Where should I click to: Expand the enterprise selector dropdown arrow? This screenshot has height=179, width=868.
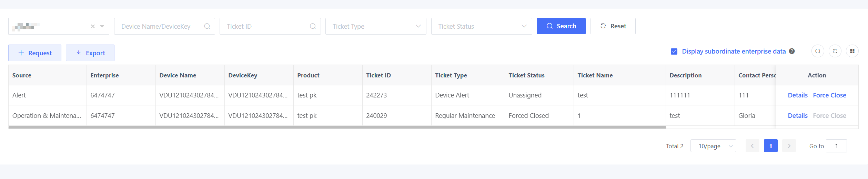point(102,26)
